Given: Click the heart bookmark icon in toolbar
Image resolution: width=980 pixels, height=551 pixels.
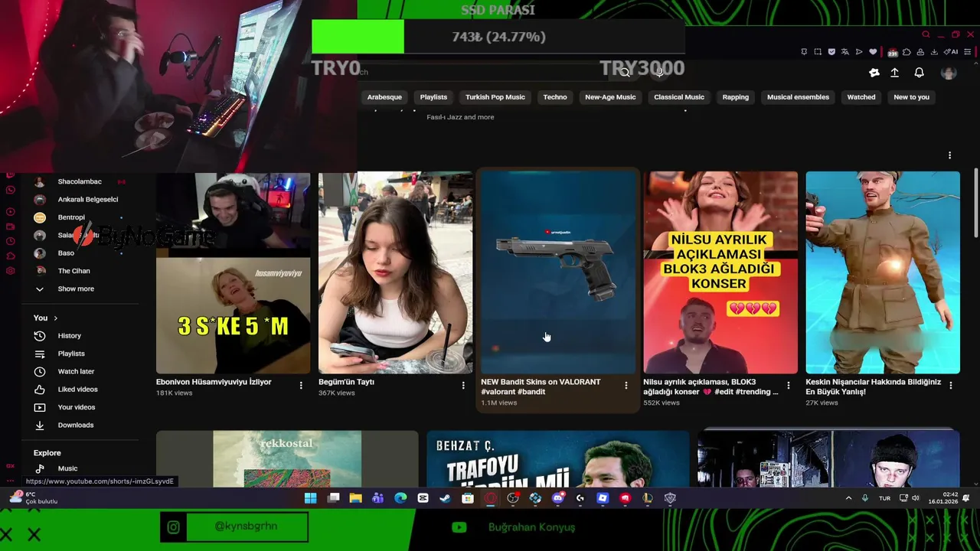Looking at the screenshot, I should (873, 52).
